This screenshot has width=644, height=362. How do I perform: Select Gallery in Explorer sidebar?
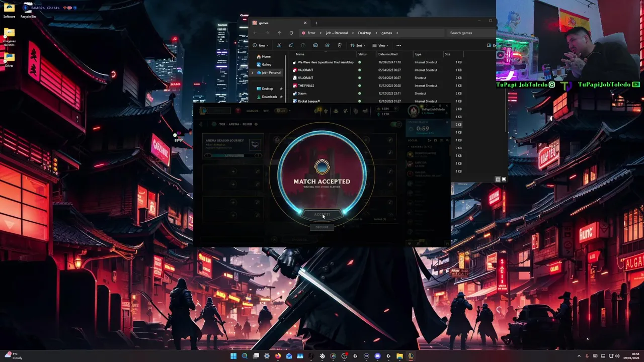(264, 64)
